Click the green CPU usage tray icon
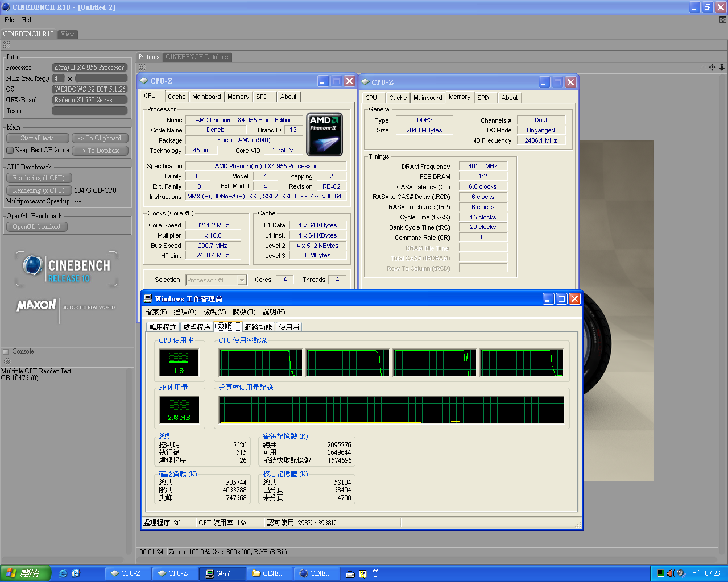 pos(660,573)
